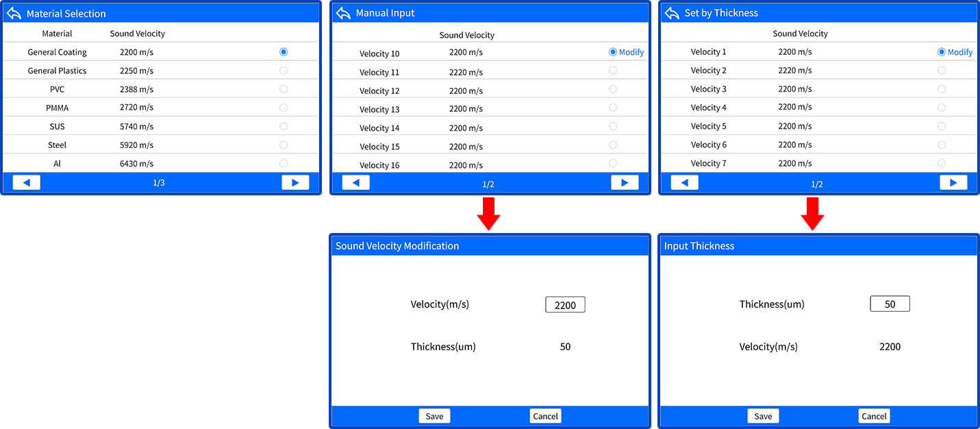Select Velocity 13 radio button

[612, 108]
